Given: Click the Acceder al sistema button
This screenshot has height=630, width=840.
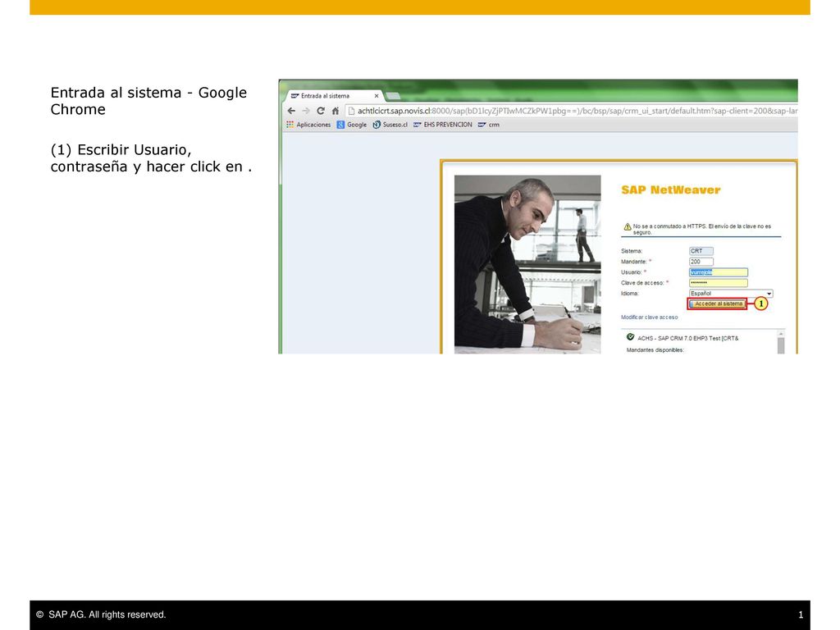Looking at the screenshot, I should [x=717, y=304].
